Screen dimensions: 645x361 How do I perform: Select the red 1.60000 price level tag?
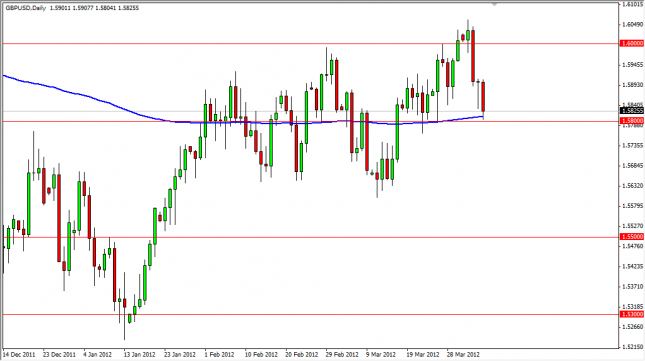click(632, 43)
